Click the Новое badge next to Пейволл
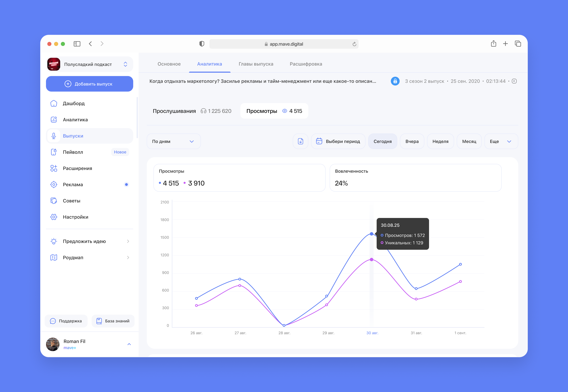The width and height of the screenshot is (568, 392). click(x=120, y=152)
